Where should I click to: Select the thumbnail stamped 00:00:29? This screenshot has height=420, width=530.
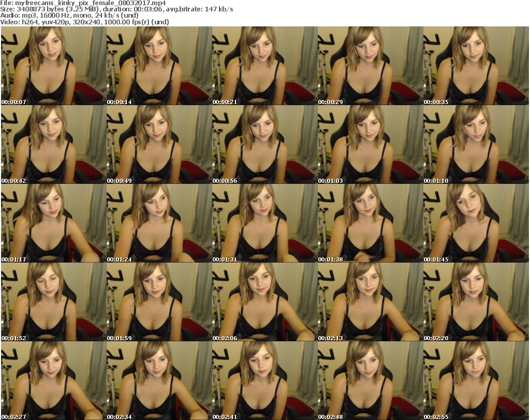(371, 66)
